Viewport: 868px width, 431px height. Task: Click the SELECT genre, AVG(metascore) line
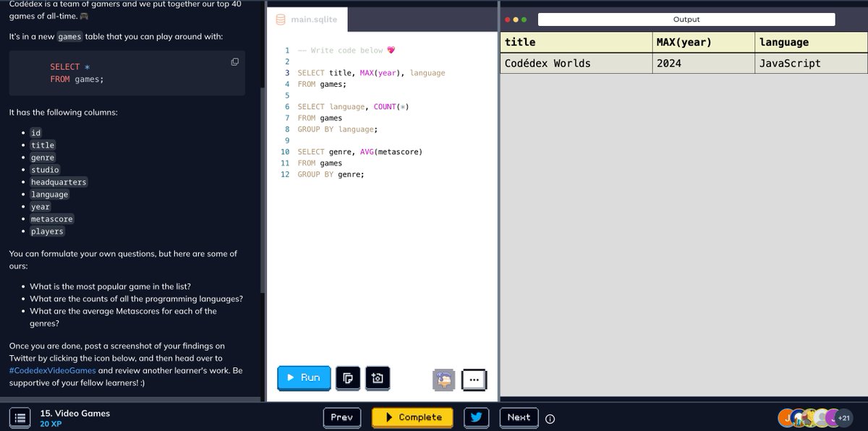359,152
